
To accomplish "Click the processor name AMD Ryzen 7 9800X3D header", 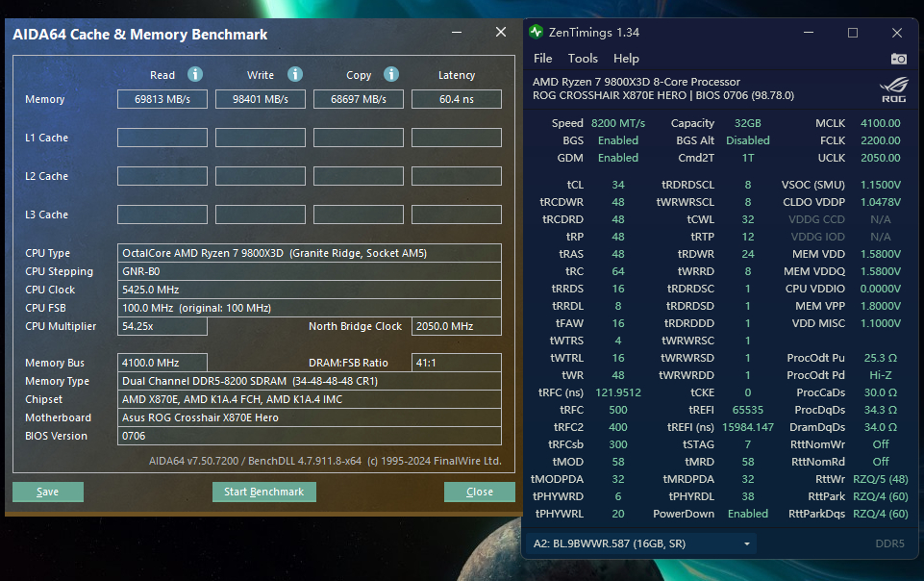I will click(636, 82).
